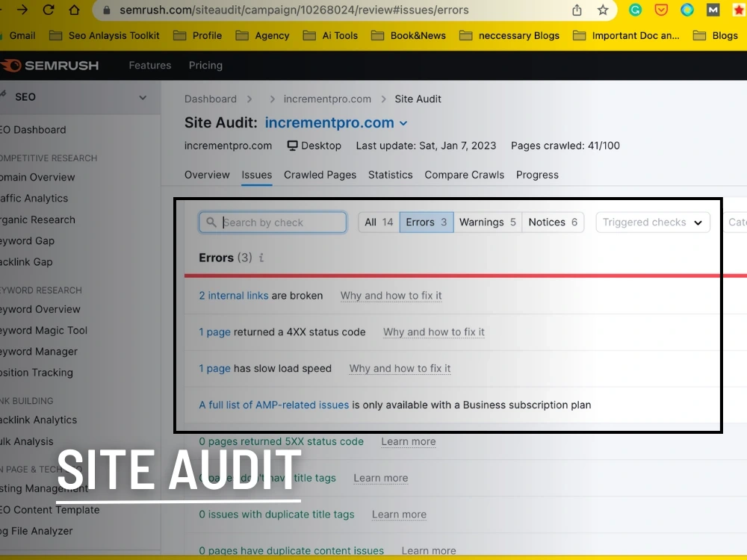Open Backlink Gap in the sidebar
This screenshot has height=560, width=747.
click(26, 262)
